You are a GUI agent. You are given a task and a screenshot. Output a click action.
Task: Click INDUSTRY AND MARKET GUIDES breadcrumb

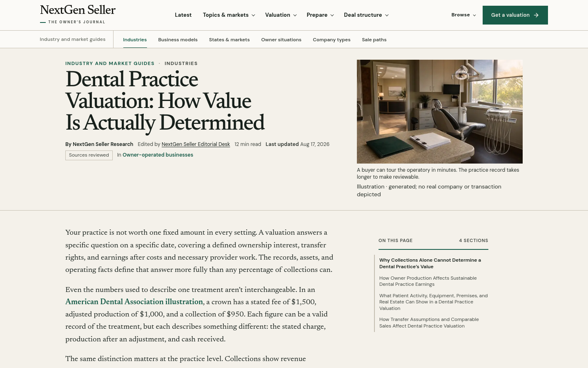click(110, 63)
